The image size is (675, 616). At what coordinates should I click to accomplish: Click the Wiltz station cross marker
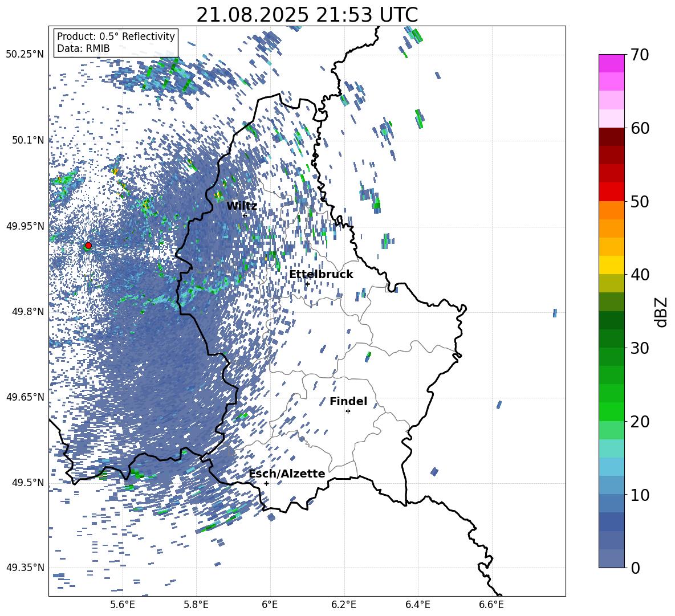click(245, 215)
